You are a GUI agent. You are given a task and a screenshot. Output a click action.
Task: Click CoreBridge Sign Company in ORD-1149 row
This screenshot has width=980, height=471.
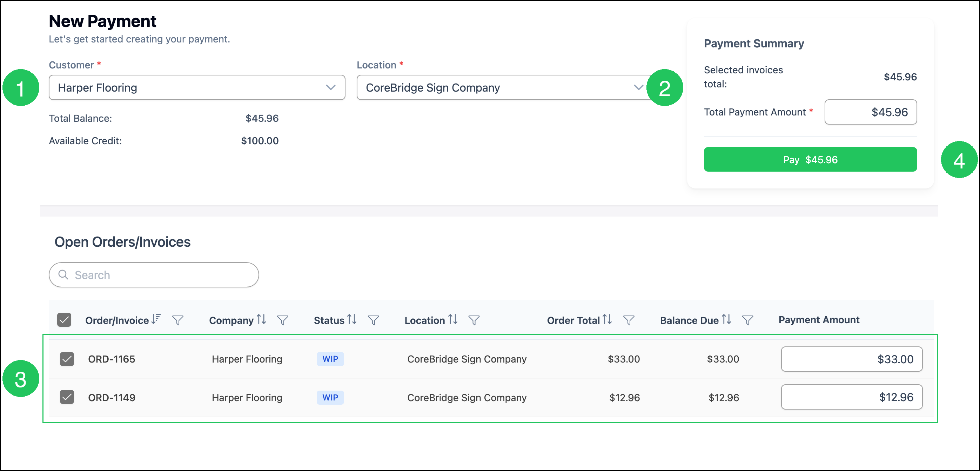tap(467, 398)
